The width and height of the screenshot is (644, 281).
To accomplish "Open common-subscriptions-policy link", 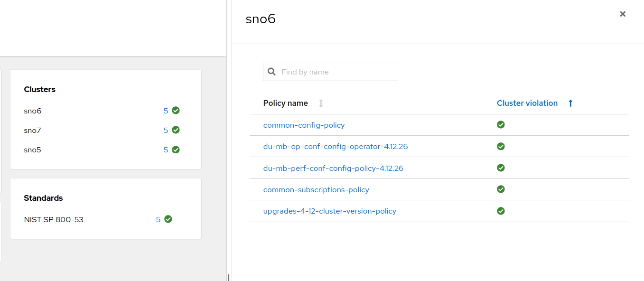I will 316,190.
